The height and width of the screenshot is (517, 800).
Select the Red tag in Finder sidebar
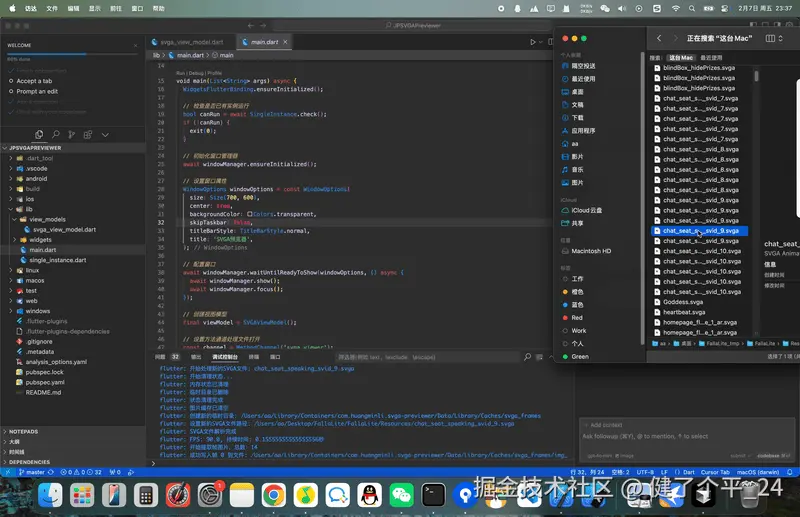click(577, 317)
